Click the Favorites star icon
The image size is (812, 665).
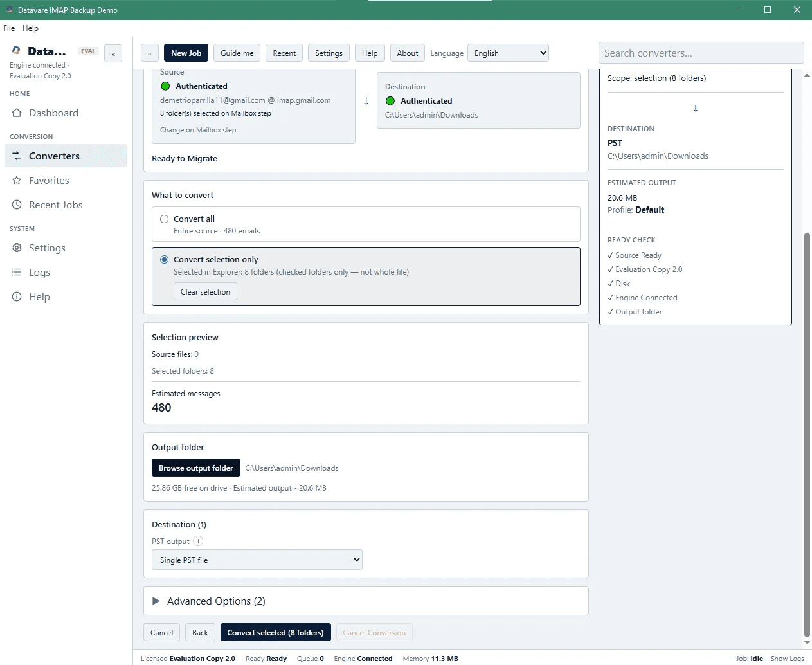pos(17,180)
